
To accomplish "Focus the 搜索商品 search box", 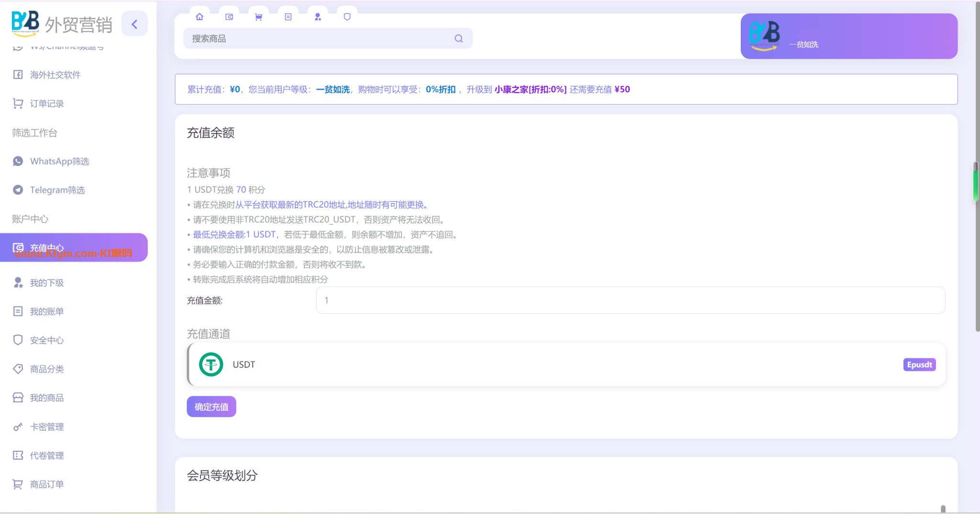I will tap(321, 38).
